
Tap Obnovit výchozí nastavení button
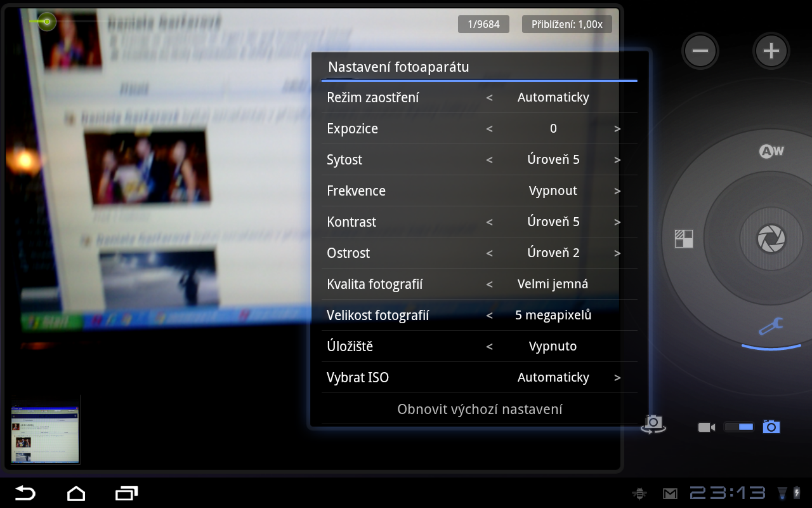(x=480, y=409)
